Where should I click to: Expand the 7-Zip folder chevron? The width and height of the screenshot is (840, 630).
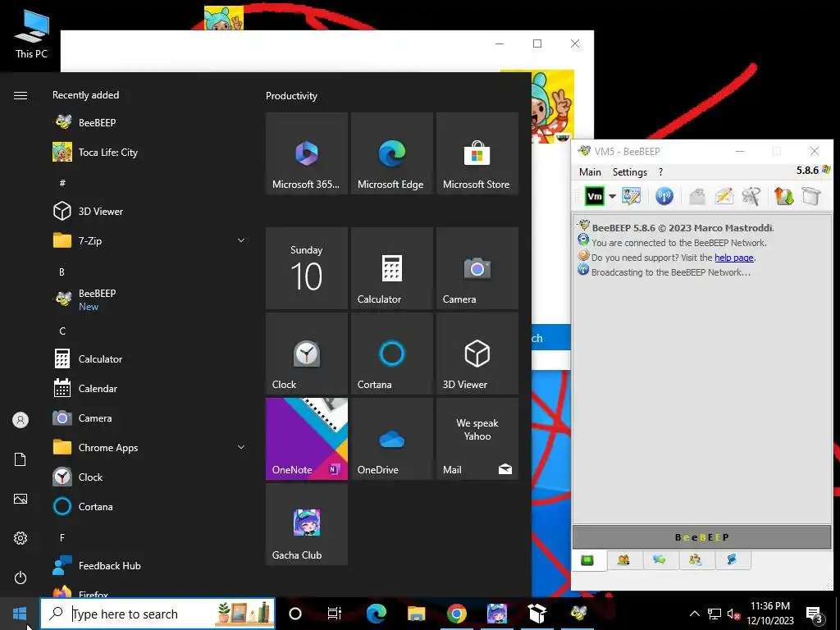click(241, 241)
